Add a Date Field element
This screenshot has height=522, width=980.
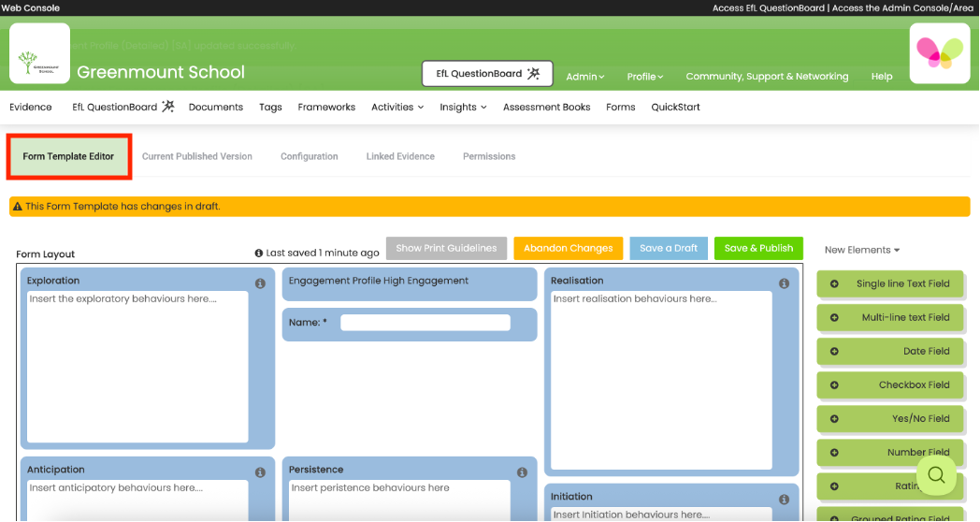890,352
